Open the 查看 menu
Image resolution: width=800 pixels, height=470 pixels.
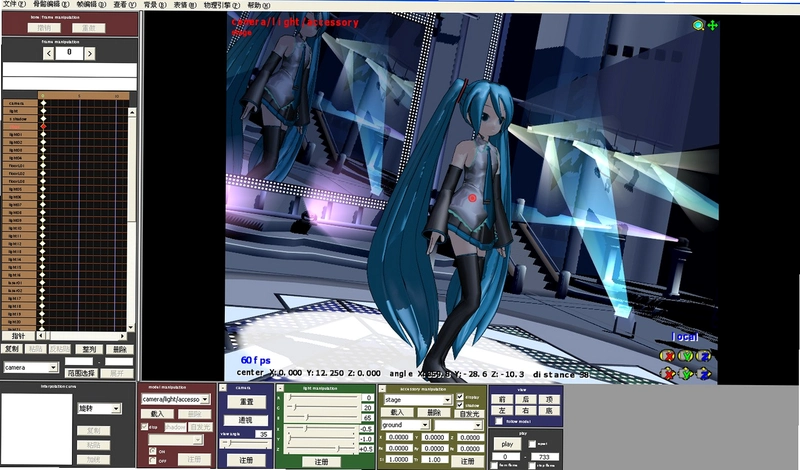pos(124,5)
